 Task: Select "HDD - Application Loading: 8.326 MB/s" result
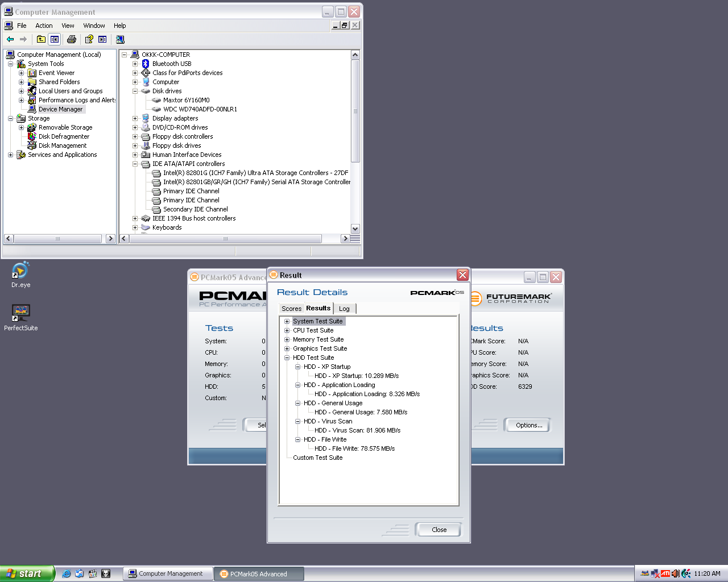pyautogui.click(x=367, y=394)
